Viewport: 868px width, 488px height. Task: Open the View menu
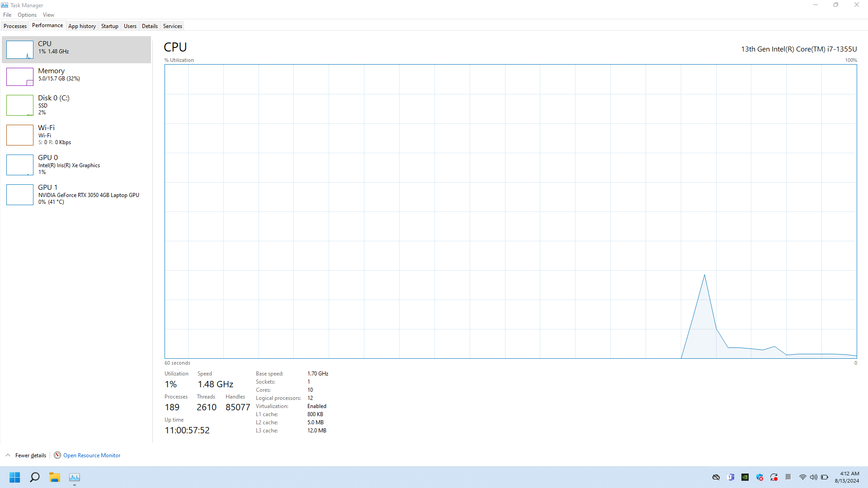tap(48, 15)
